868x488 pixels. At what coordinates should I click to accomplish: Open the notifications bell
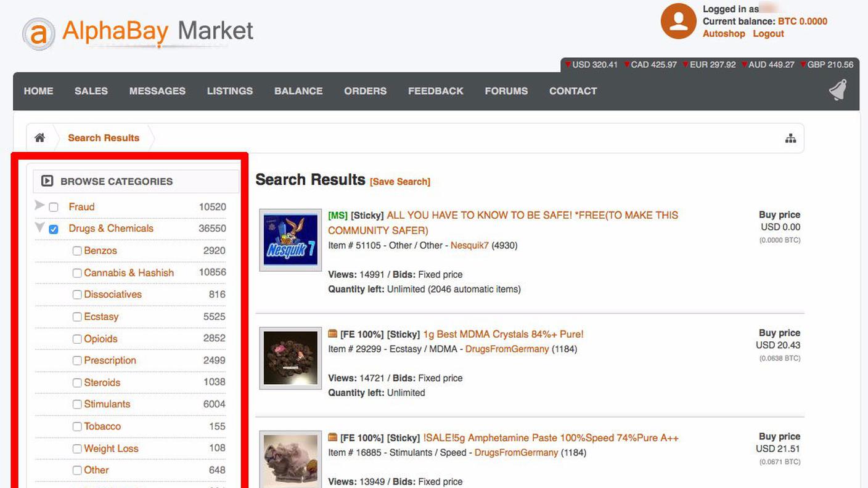[838, 91]
